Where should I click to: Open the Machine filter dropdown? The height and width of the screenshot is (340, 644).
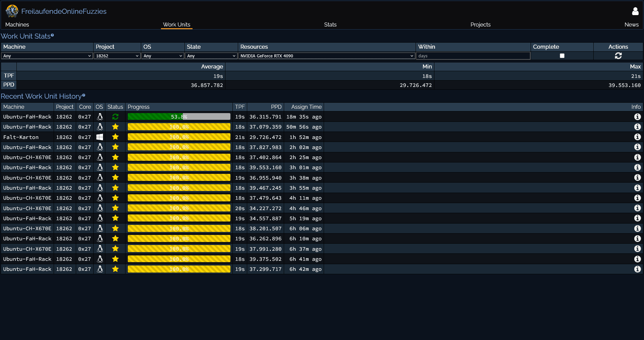point(47,56)
